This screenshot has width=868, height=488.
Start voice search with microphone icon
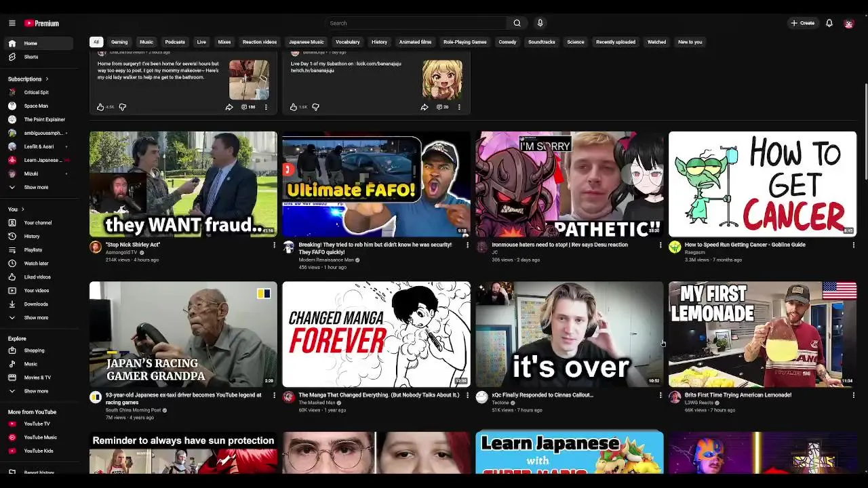(x=540, y=23)
